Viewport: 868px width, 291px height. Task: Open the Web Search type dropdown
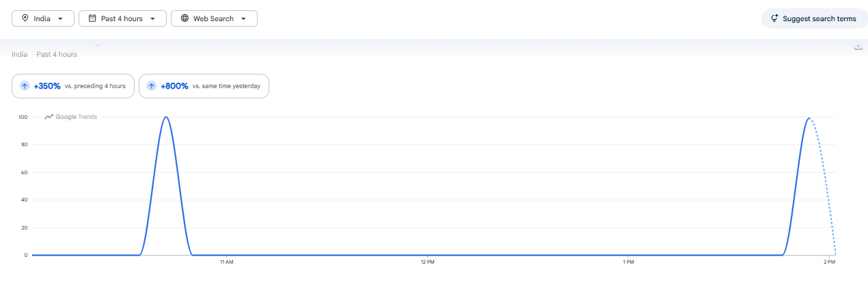click(x=214, y=18)
